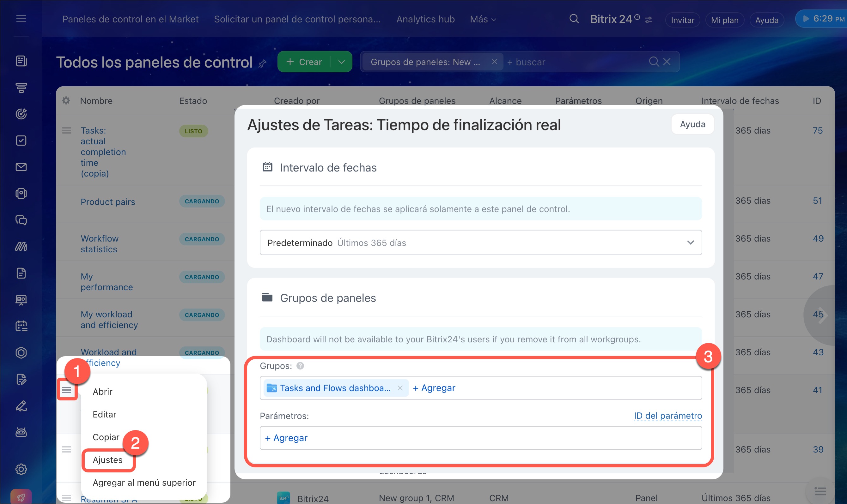Open table settings gear beside Nombre column

66,100
